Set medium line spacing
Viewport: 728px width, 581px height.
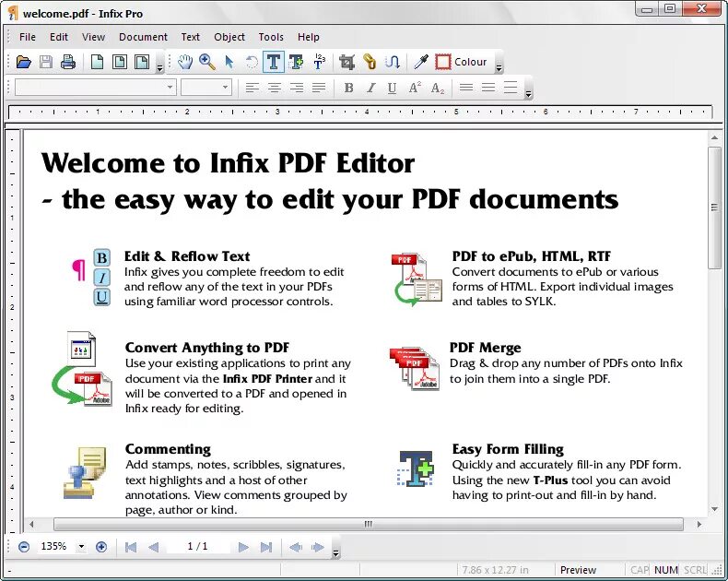coord(488,88)
